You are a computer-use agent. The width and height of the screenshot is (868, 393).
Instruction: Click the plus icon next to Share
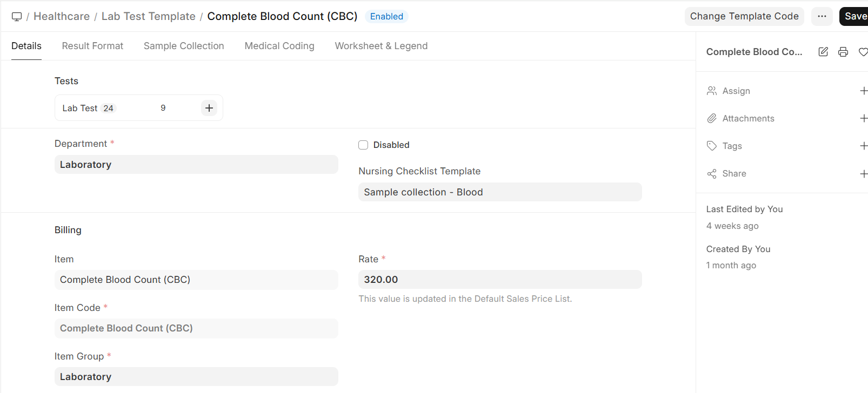click(863, 174)
